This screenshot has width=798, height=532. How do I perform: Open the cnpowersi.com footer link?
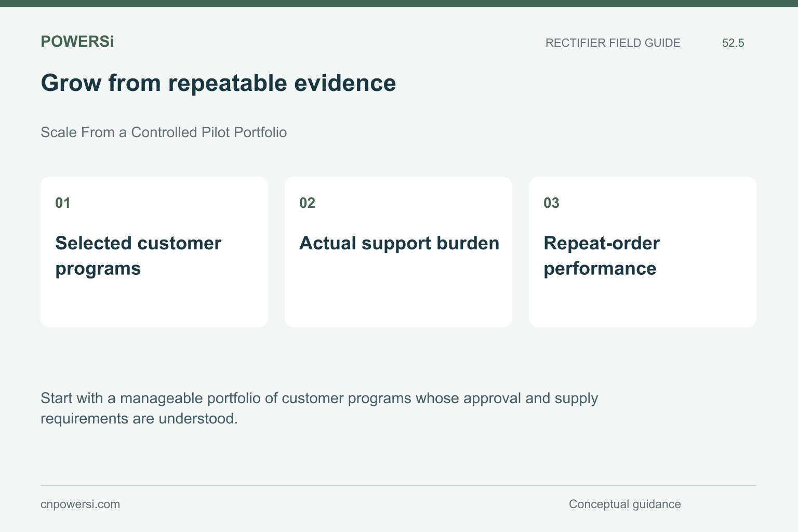coord(80,504)
